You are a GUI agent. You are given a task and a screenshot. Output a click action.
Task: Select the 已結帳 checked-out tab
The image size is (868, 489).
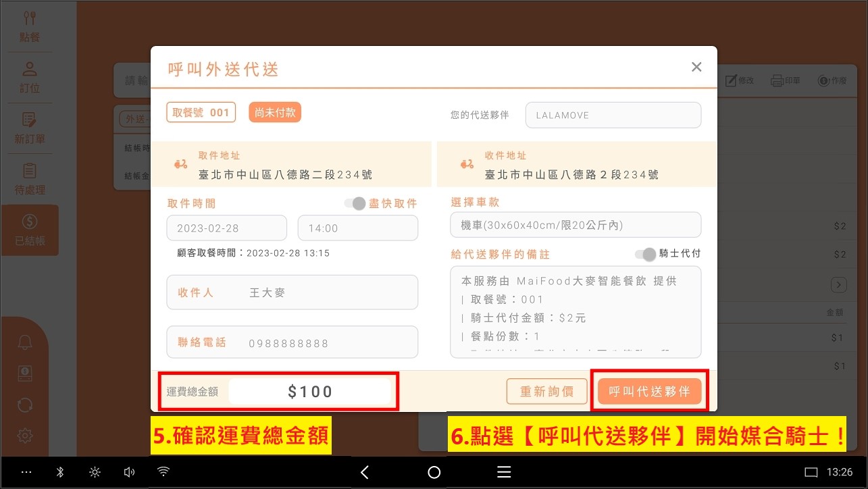pyautogui.click(x=30, y=230)
